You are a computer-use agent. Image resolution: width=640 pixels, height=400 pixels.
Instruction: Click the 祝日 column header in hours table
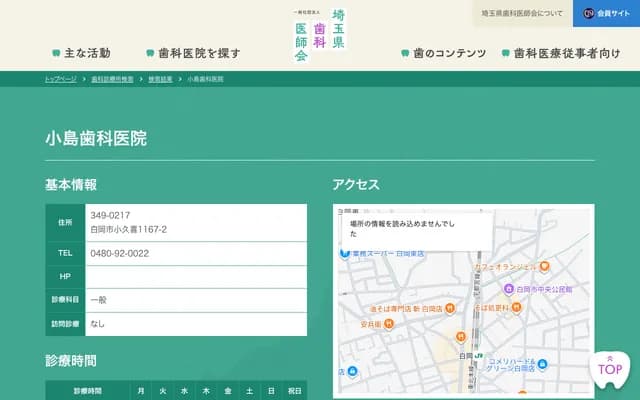(x=294, y=391)
